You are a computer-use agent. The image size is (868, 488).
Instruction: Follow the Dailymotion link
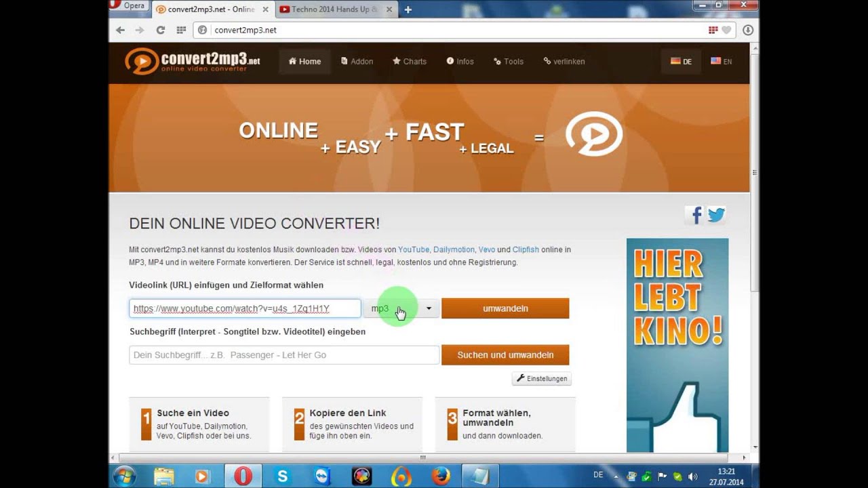pos(454,249)
